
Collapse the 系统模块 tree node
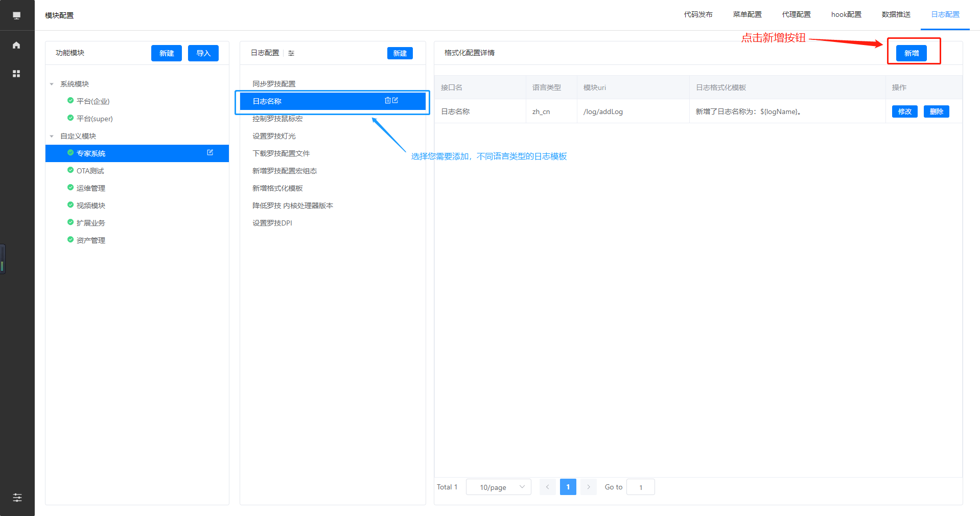[x=52, y=84]
